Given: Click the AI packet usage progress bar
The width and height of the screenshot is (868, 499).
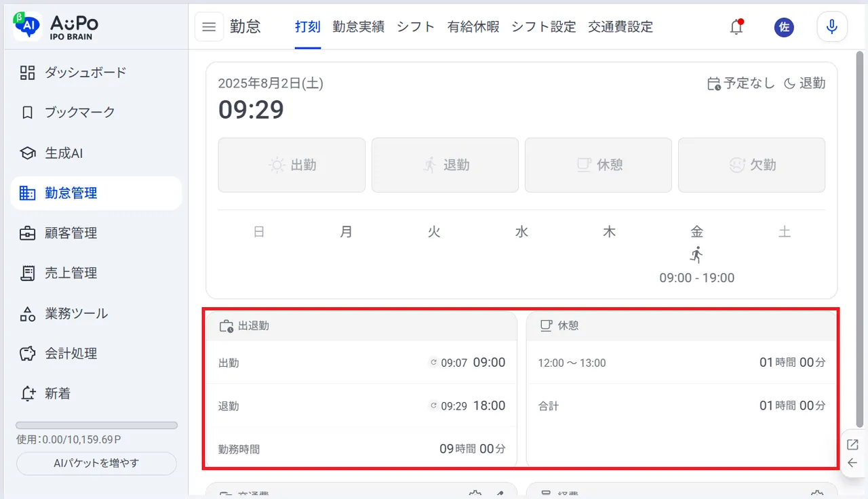Looking at the screenshot, I should point(96,425).
